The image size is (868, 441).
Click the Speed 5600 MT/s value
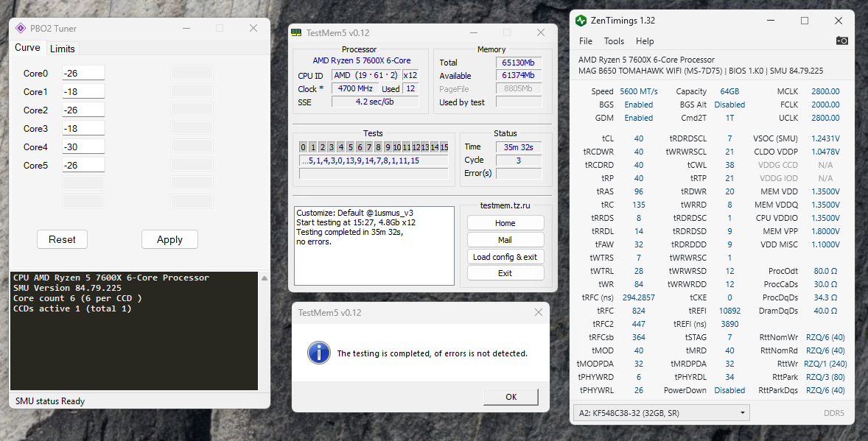[639, 91]
